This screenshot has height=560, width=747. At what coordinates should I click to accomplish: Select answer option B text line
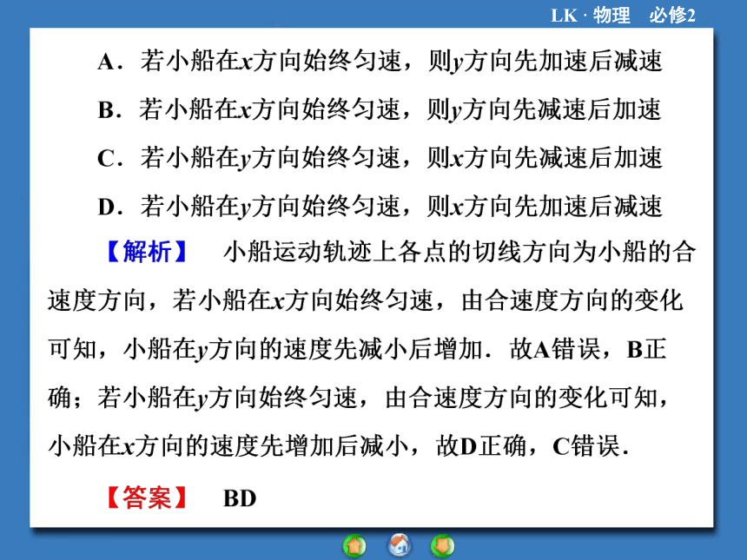380,110
